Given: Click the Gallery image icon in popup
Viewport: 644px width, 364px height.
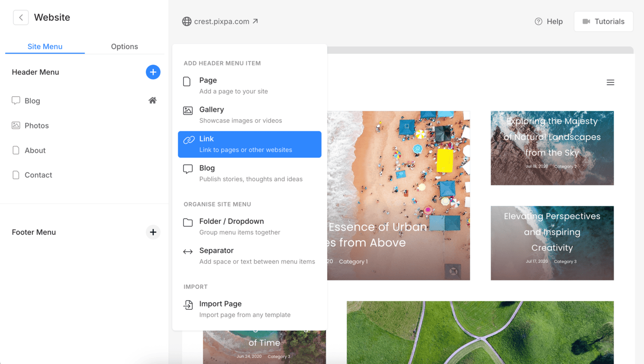Looking at the screenshot, I should [x=188, y=110].
